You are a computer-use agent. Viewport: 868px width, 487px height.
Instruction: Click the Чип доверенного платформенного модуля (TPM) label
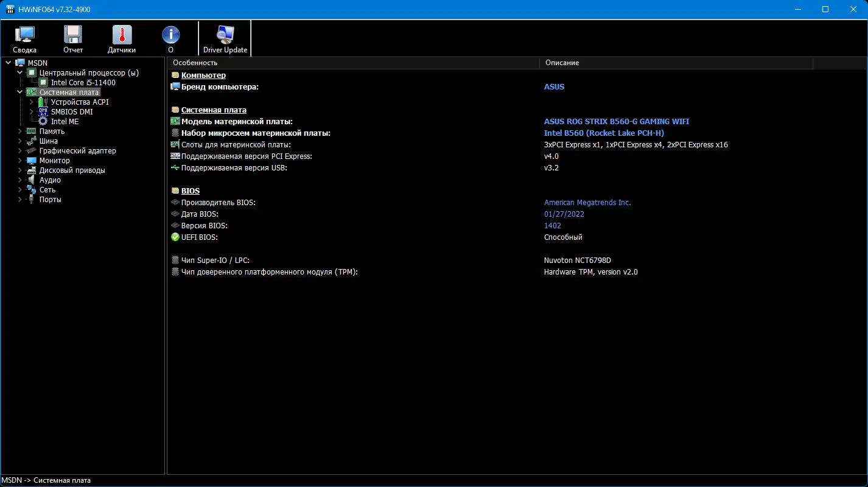coord(270,272)
